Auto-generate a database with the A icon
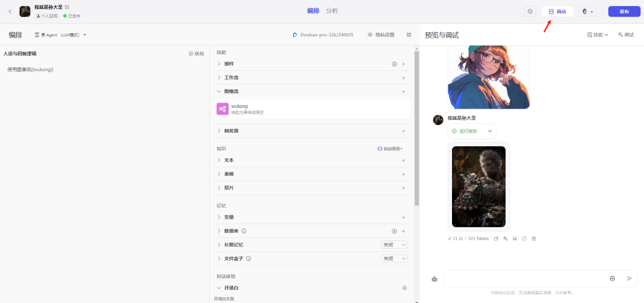The image size is (644, 303). coord(394,231)
